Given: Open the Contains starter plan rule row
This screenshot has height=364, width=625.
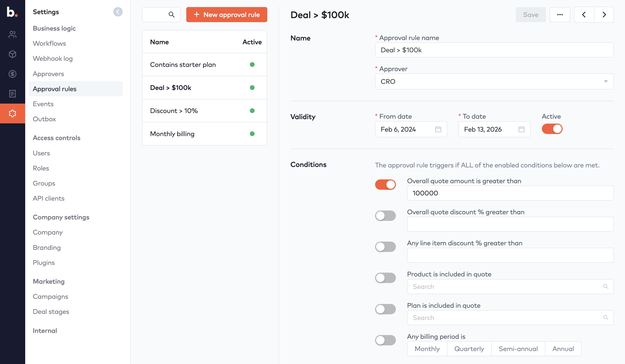Looking at the screenshot, I should click(204, 65).
